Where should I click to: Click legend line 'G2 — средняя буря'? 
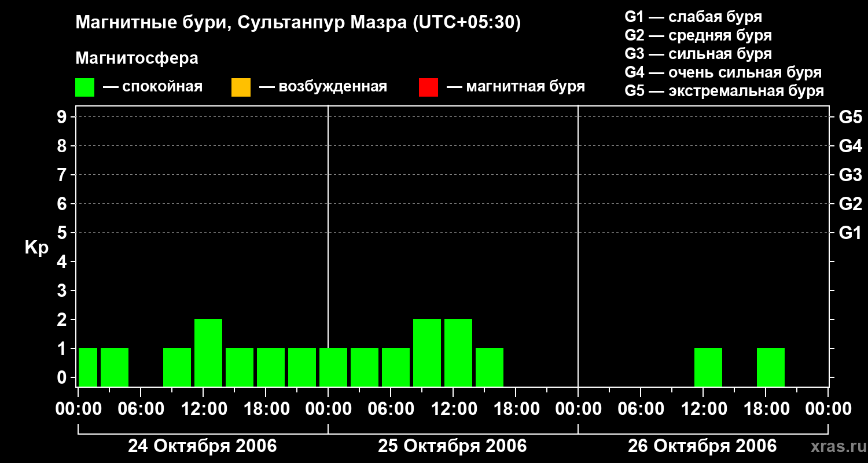tap(698, 35)
